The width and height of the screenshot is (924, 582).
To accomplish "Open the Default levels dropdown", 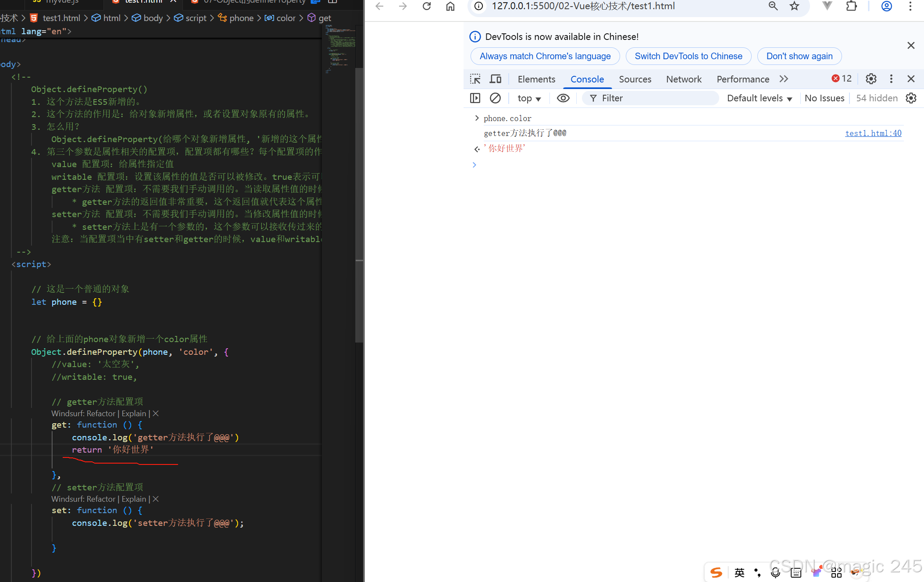I will [x=759, y=98].
